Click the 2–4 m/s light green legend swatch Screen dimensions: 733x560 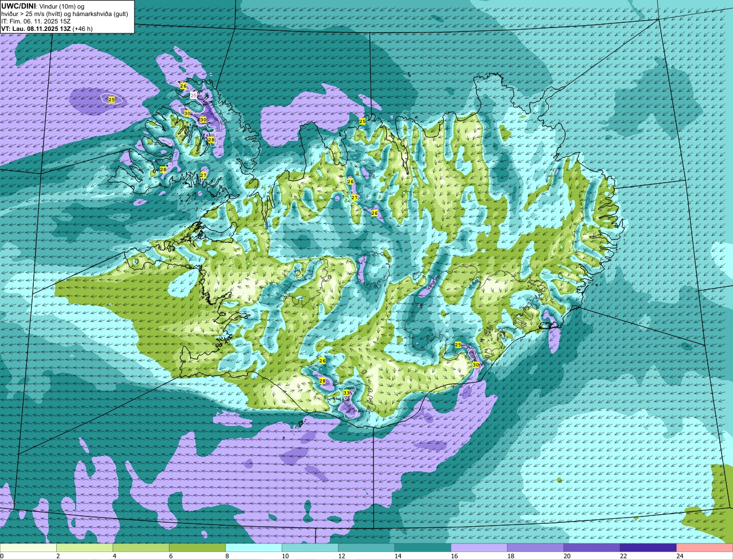click(85, 548)
